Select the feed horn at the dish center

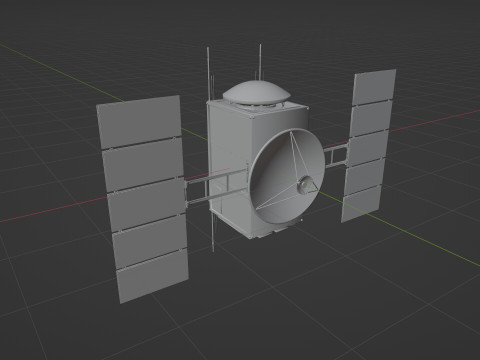click(306, 185)
